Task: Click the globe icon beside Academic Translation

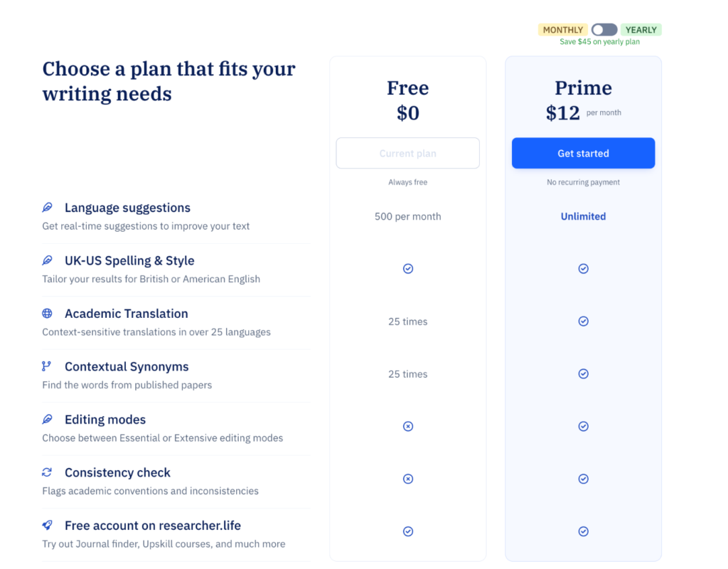Action: point(47,314)
